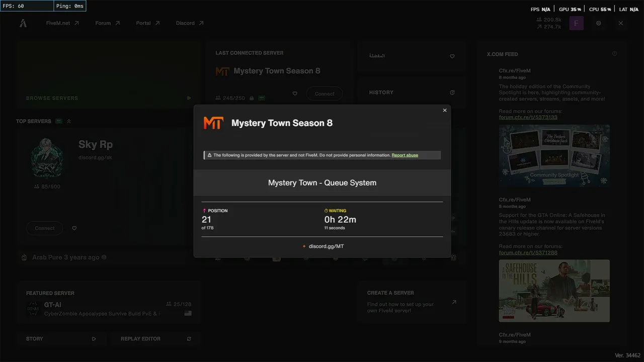Click the MT logo under Last Connected Server
Image resolution: width=644 pixels, height=362 pixels.
click(x=222, y=71)
